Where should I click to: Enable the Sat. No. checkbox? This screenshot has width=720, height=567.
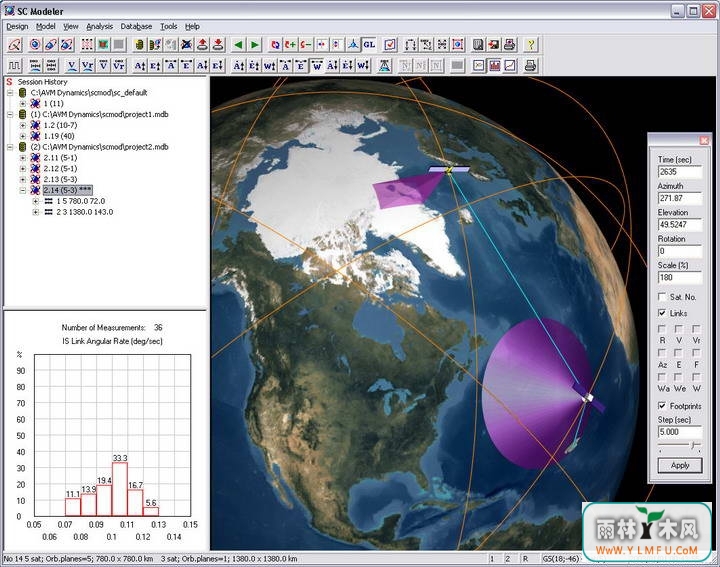tap(662, 297)
